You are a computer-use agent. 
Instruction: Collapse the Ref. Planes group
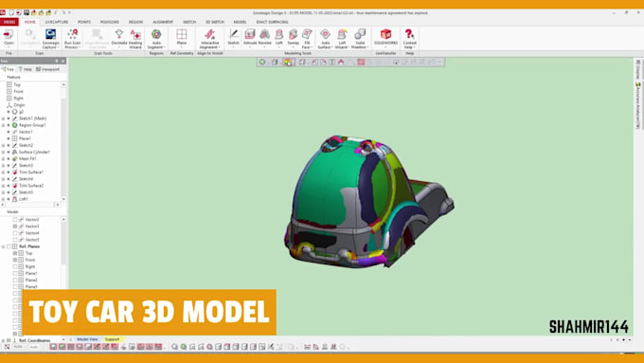coord(3,246)
